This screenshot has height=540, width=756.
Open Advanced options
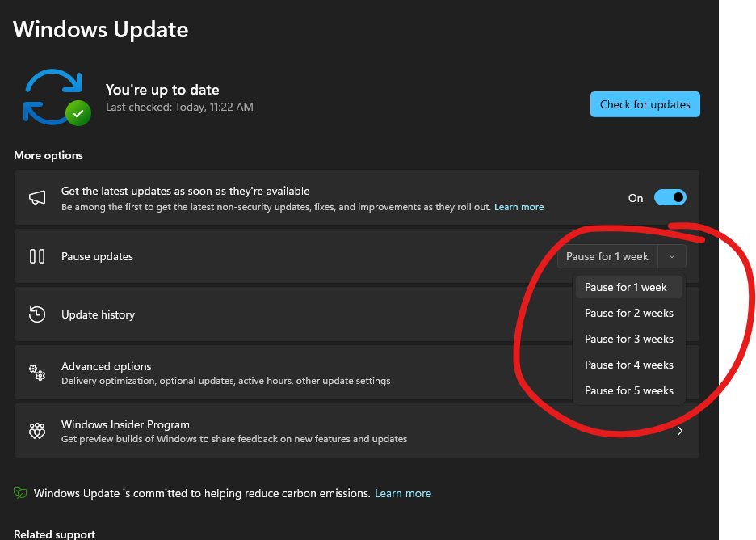[357, 373]
